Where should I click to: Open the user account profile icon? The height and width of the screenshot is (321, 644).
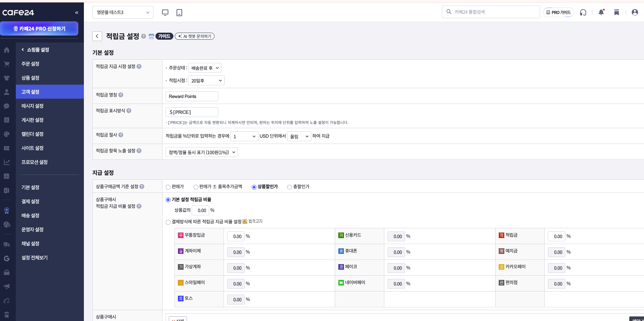pos(635,12)
